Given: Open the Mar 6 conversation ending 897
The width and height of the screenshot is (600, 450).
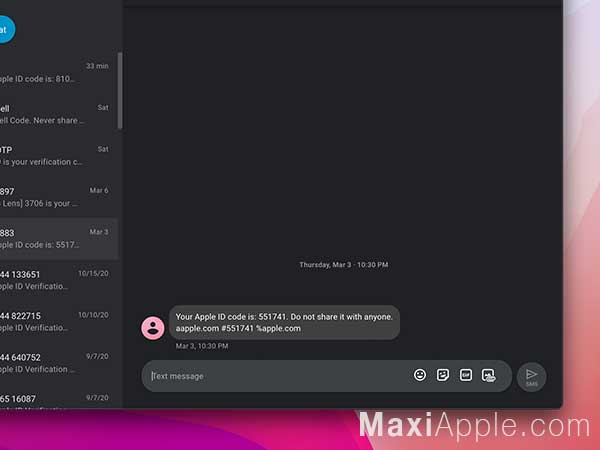Looking at the screenshot, I should pyautogui.click(x=57, y=197).
